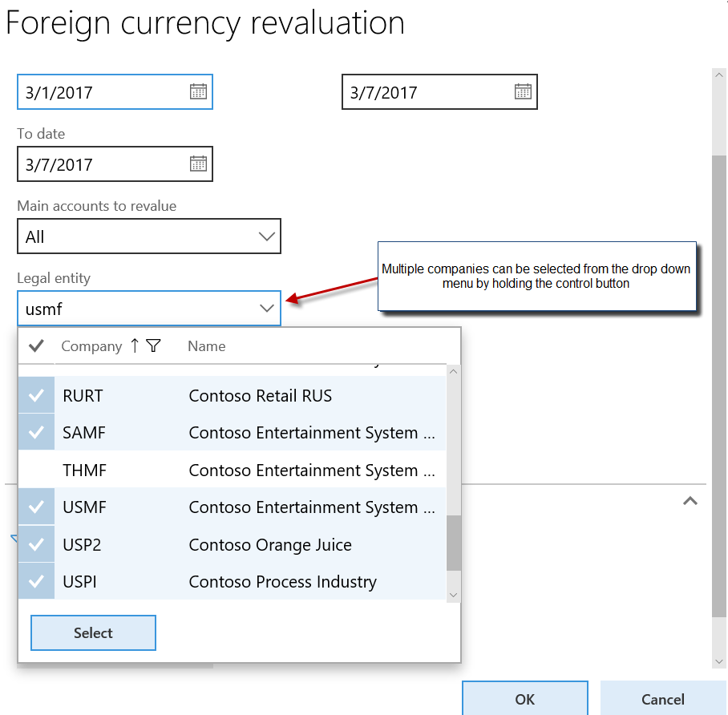Click the Name column header
The height and width of the screenshot is (715, 728).
pyautogui.click(x=207, y=346)
